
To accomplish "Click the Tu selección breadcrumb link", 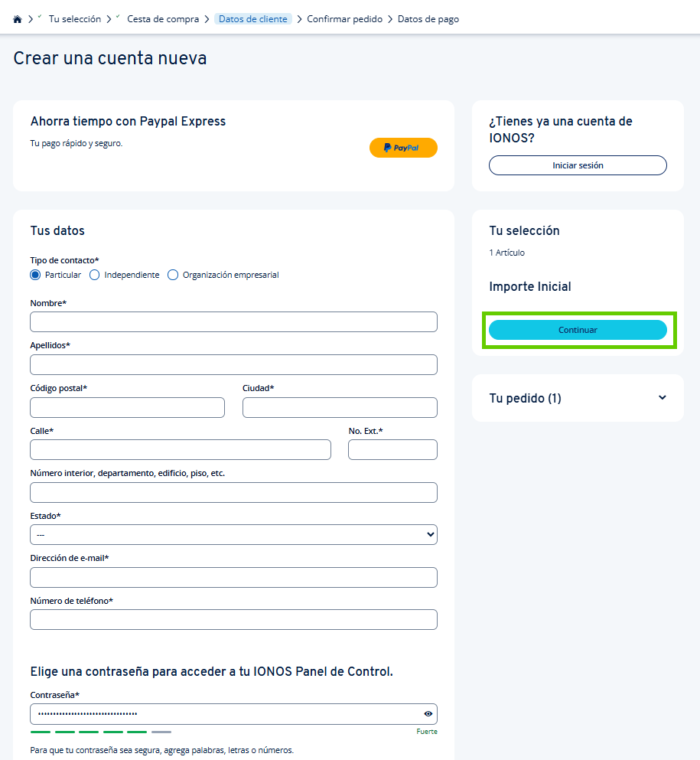I will 74,18.
